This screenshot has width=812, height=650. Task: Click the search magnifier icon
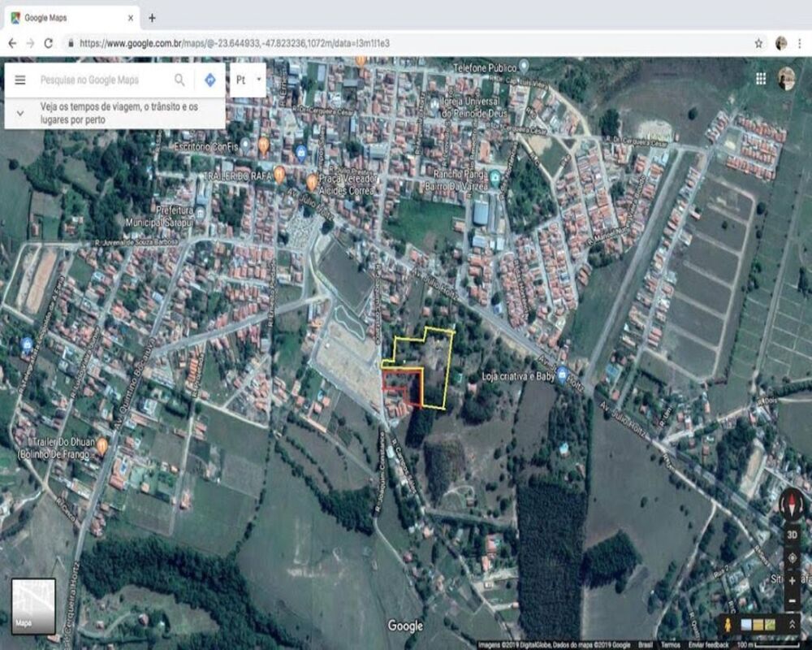click(179, 80)
